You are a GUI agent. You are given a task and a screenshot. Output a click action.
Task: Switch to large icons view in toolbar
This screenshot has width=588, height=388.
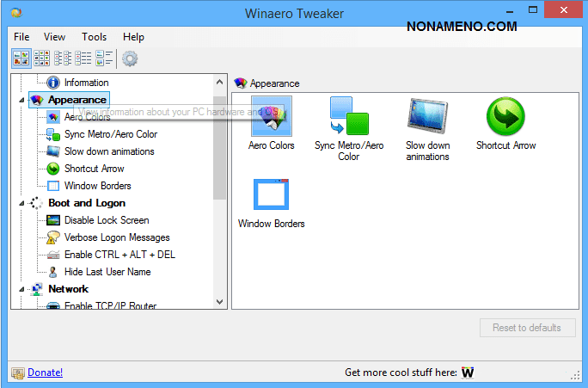pos(21,59)
